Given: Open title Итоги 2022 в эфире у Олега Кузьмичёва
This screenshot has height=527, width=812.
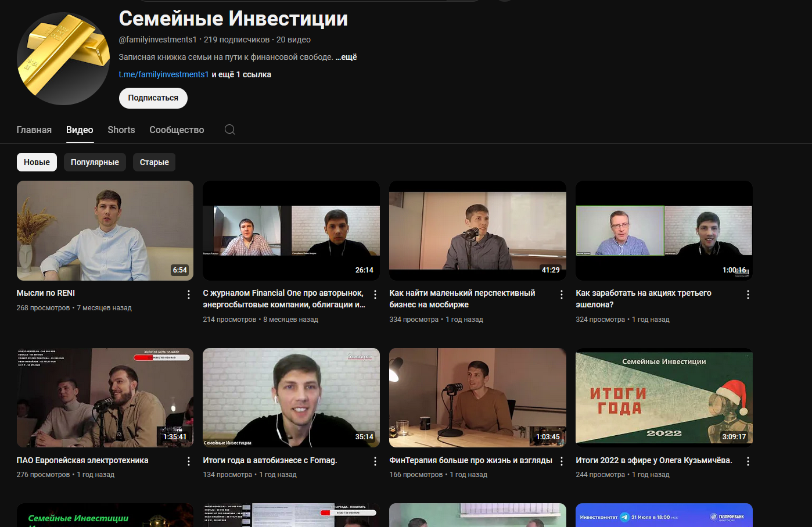Looking at the screenshot, I should click(654, 460).
